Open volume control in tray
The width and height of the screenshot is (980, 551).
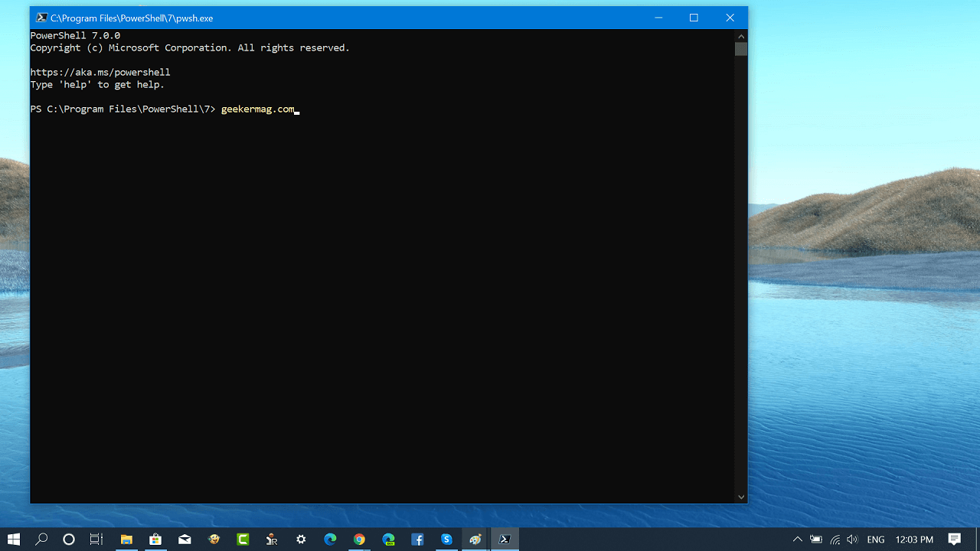coord(852,540)
